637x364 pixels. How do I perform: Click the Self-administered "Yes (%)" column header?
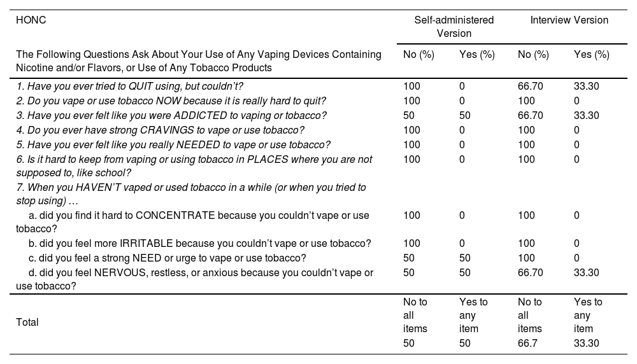pyautogui.click(x=476, y=55)
